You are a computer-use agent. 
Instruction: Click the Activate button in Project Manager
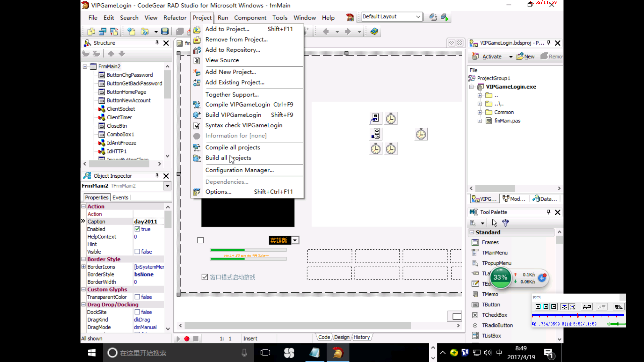tap(487, 56)
